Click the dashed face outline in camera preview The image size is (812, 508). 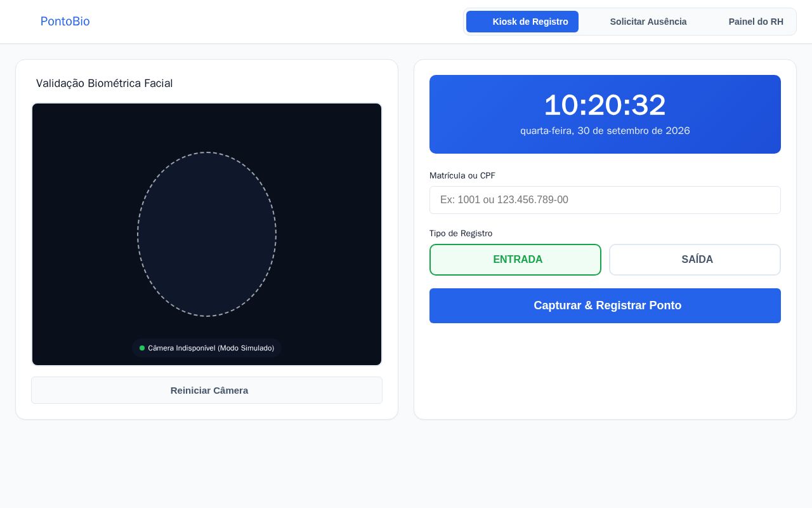tap(207, 234)
